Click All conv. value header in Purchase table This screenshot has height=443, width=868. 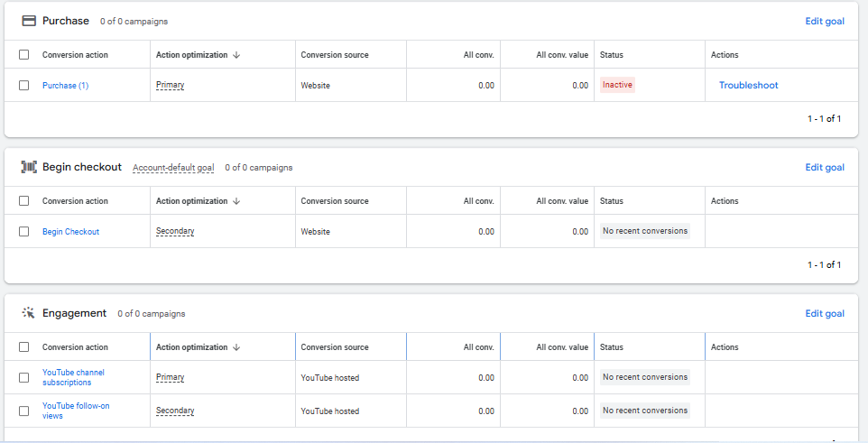pyautogui.click(x=562, y=55)
